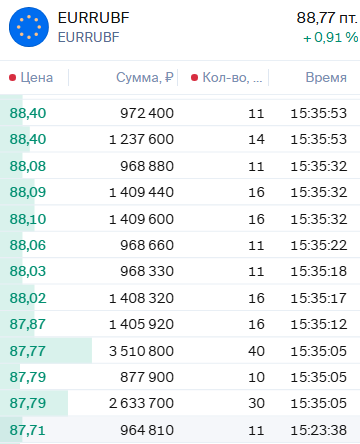The image size is (360, 444).
Task: Select price 88,40 with sum 972 400
Action: [180, 113]
